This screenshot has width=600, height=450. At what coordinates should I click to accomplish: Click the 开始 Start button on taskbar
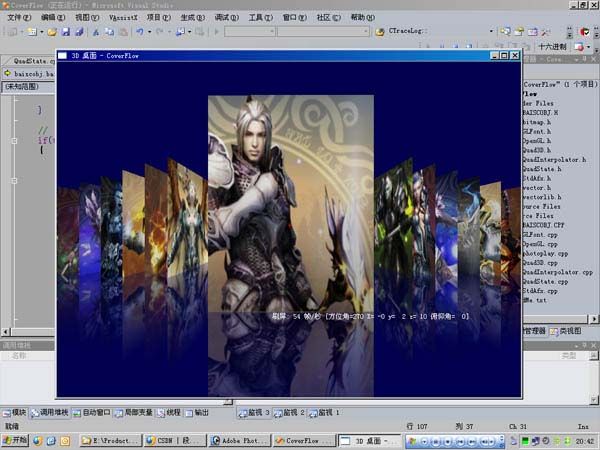pyautogui.click(x=15, y=440)
